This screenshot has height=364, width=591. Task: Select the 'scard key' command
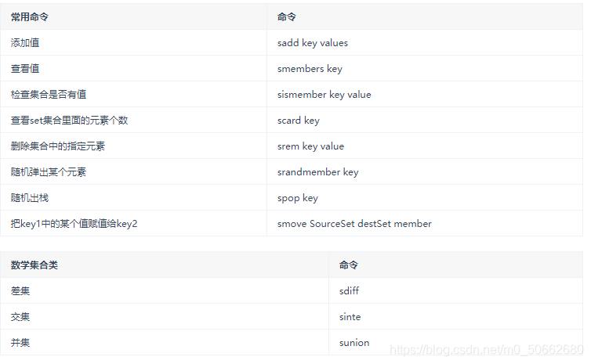299,121
